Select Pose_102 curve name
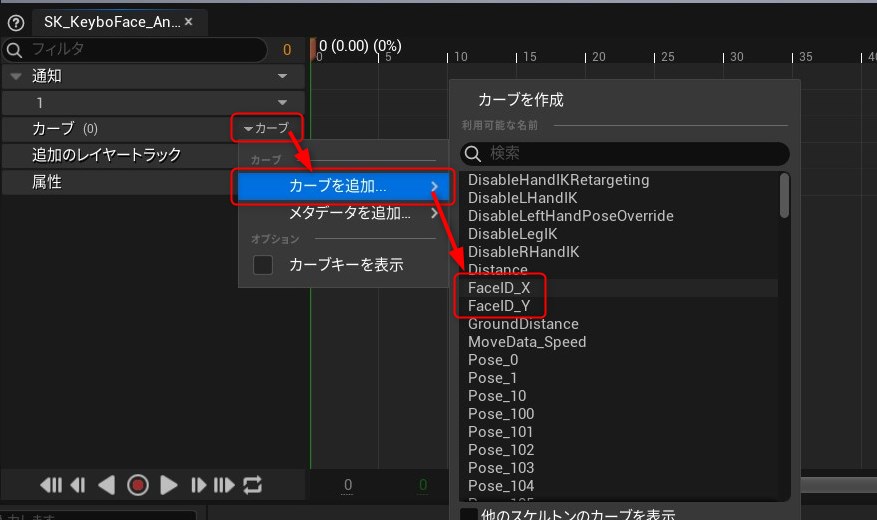 [x=501, y=450]
